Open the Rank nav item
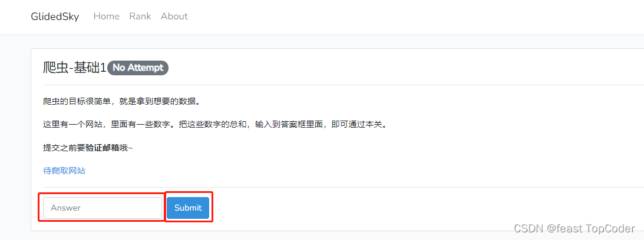 point(140,16)
